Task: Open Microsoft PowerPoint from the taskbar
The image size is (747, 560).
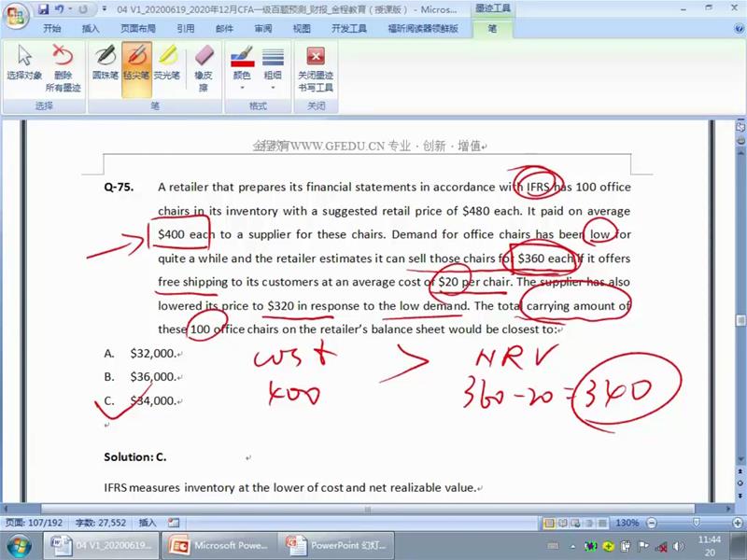Action: pos(217,545)
